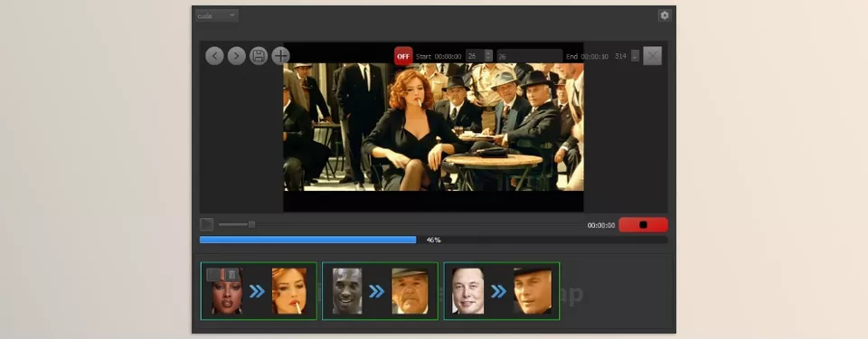Screen dimensions: 868x339
Task: Click the playback position slider handle
Action: click(x=252, y=224)
